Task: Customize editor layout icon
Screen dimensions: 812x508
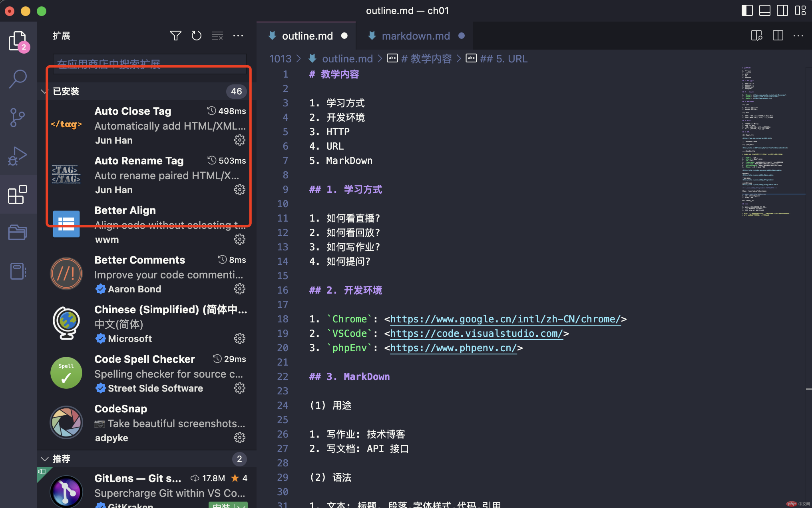Action: [800, 10]
